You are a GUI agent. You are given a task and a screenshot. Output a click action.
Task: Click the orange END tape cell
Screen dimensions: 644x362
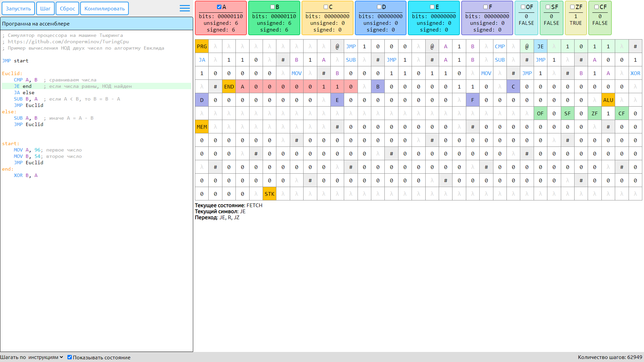pyautogui.click(x=229, y=87)
